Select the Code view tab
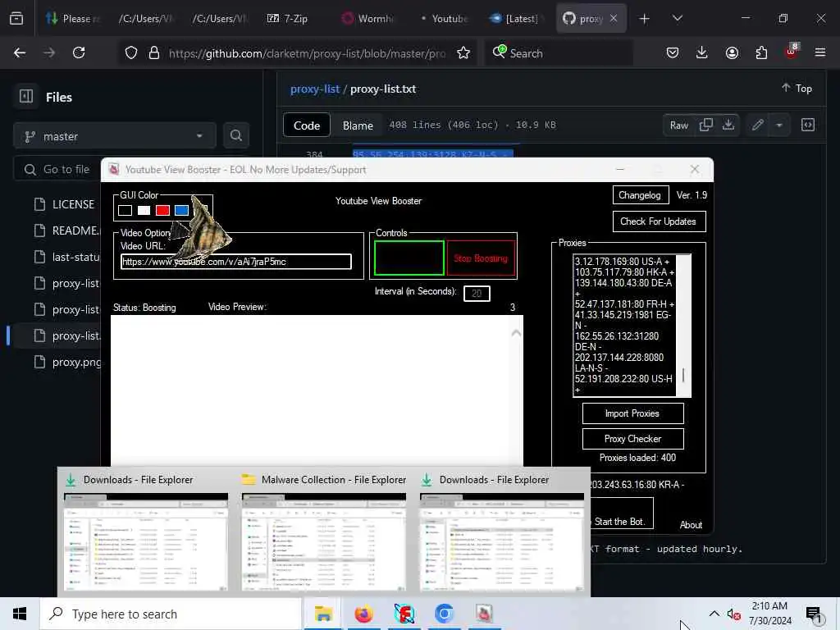Viewport: 840px width, 630px height. pyautogui.click(x=307, y=126)
